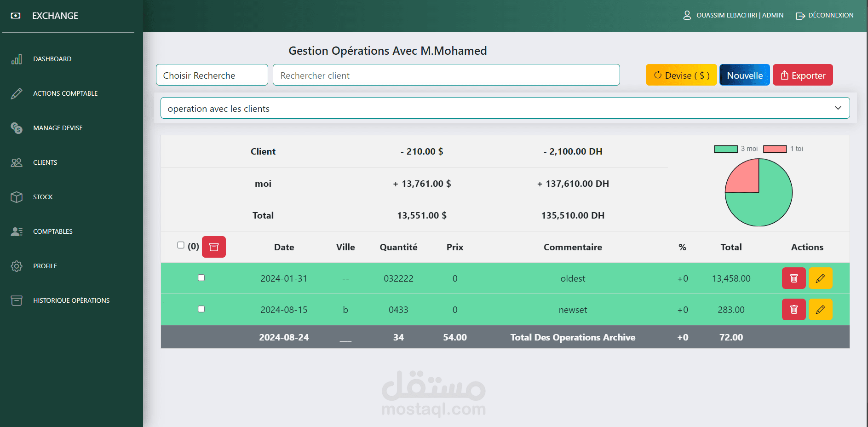The height and width of the screenshot is (427, 868).
Task: Expand the 'operation avec les clients' dropdown
Action: coord(505,108)
